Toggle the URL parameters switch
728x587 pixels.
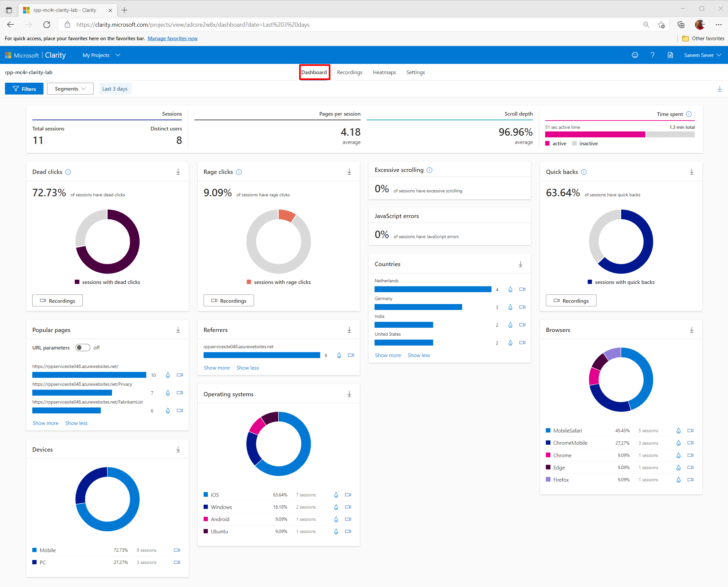click(x=82, y=348)
